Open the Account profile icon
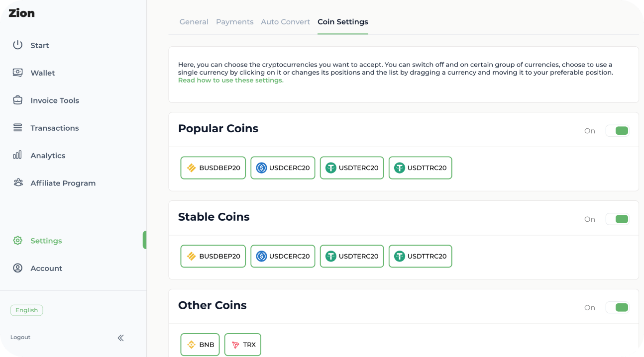Screen dimensions: 644x357 (x=18, y=268)
